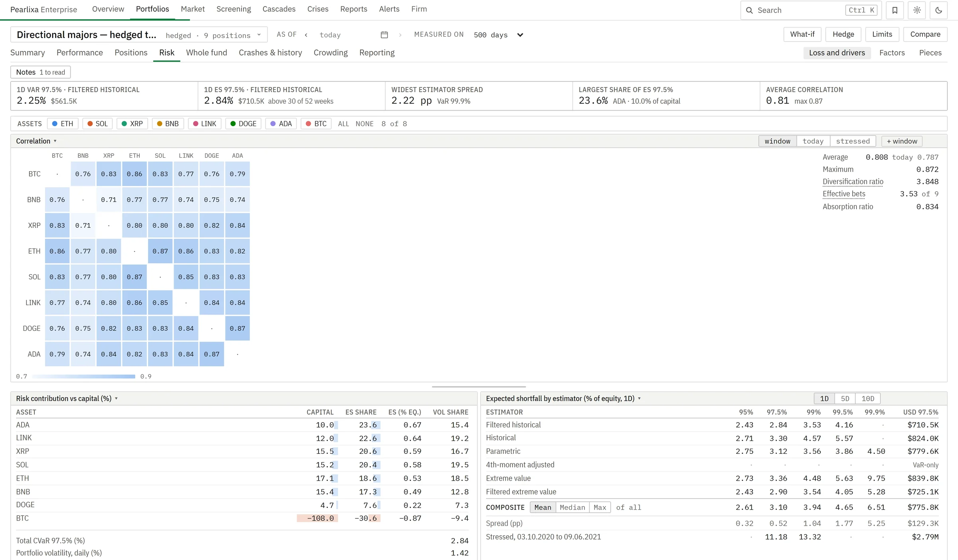Click the correlation color scale bar
This screenshot has height=560, width=958.
[83, 376]
